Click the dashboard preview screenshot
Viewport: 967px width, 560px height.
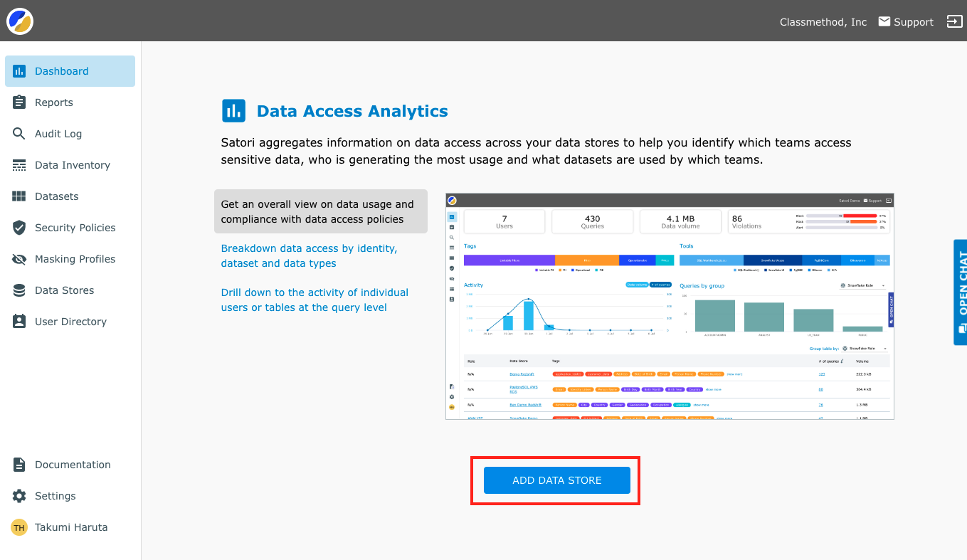coord(670,306)
